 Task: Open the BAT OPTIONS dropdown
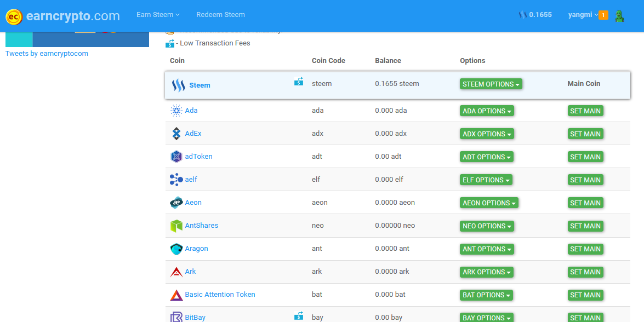point(486,295)
